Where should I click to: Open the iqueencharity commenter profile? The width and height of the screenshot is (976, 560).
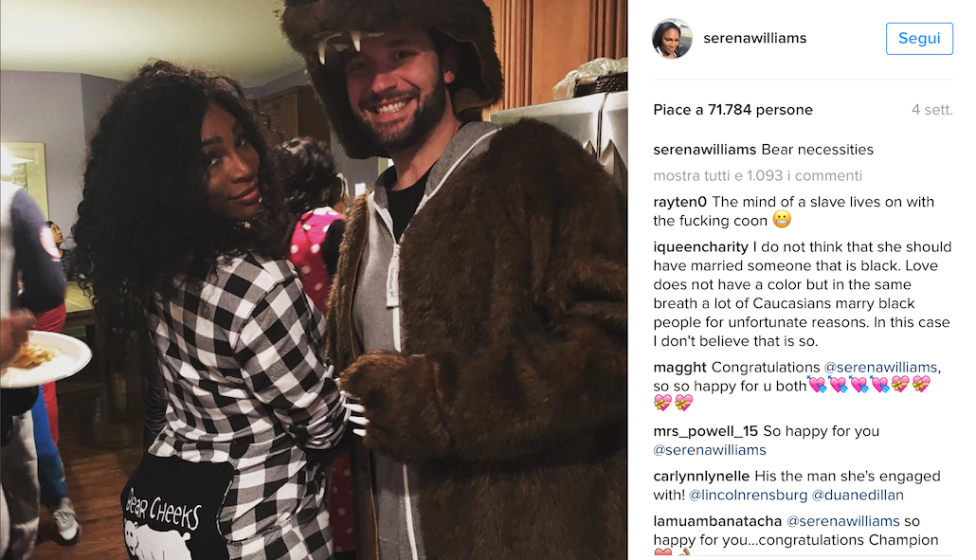coord(700,247)
